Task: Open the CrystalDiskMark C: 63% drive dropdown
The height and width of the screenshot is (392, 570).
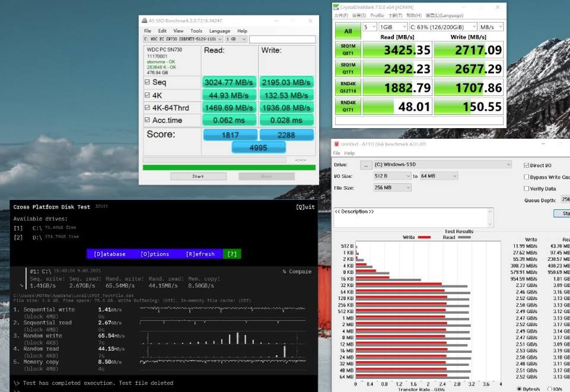Action: pyautogui.click(x=442, y=27)
